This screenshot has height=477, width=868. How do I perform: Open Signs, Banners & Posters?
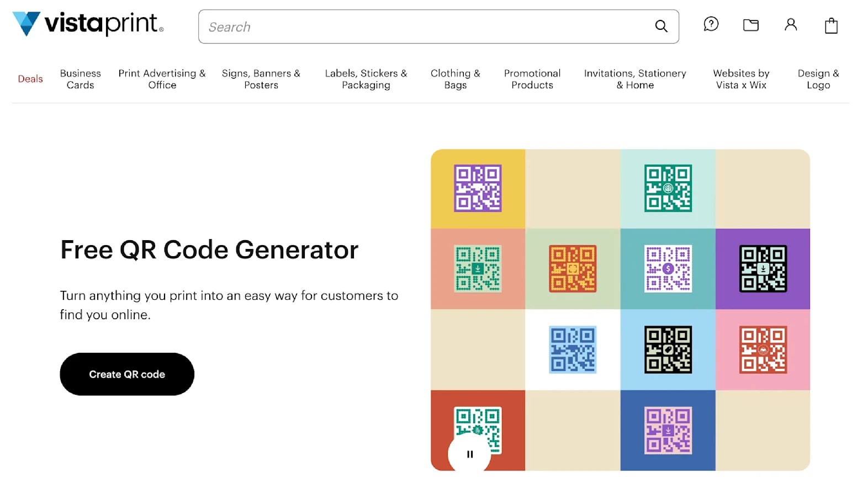tap(261, 78)
